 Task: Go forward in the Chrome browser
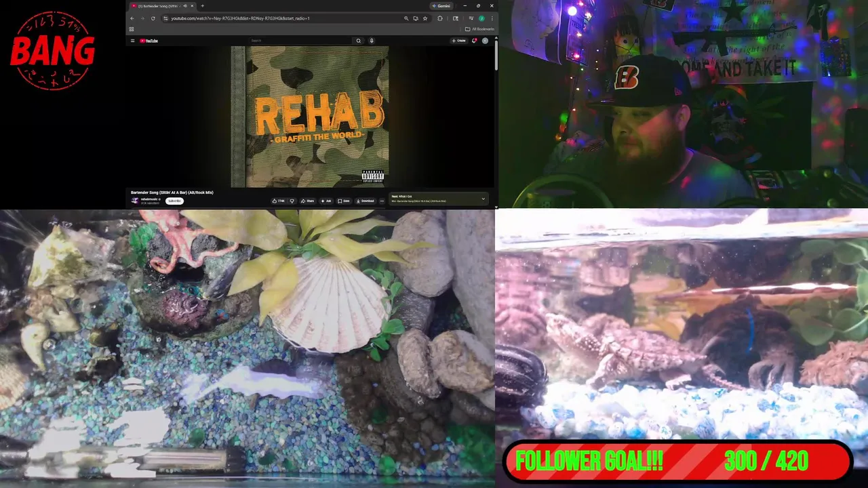[142, 18]
